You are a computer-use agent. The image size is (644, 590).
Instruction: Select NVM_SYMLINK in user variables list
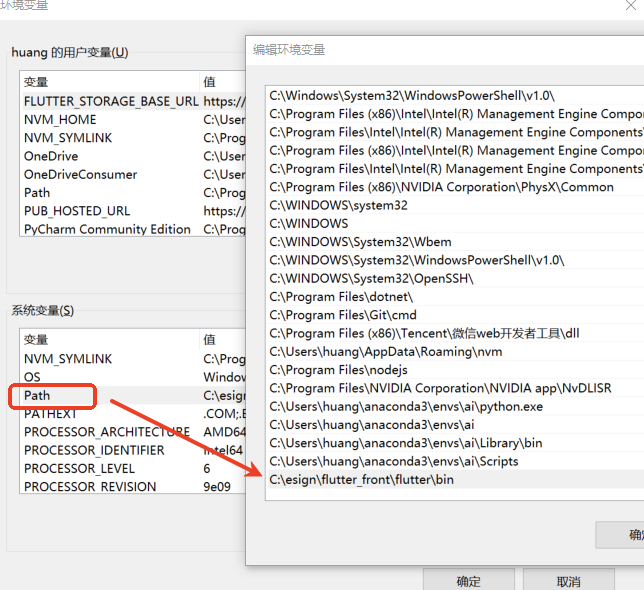(x=133, y=138)
